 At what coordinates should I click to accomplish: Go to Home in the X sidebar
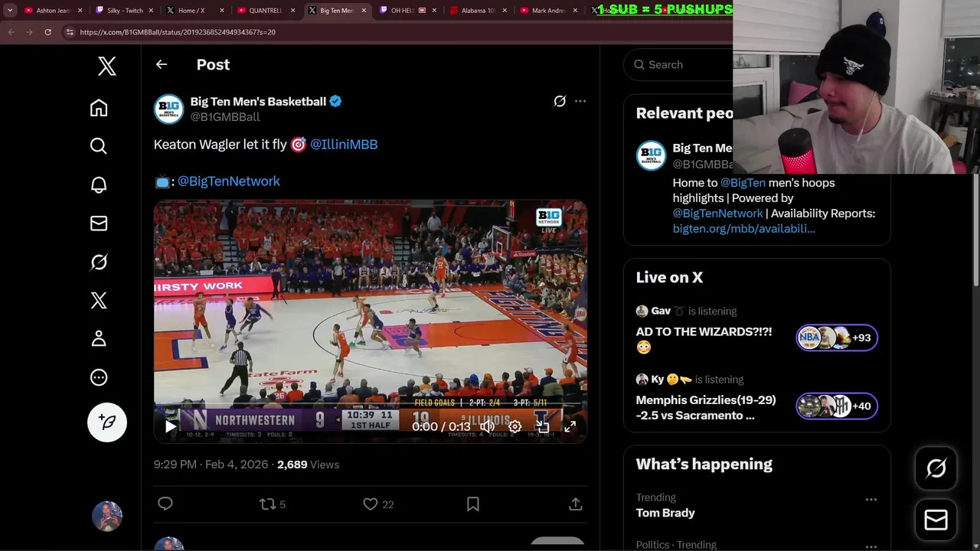[x=99, y=108]
